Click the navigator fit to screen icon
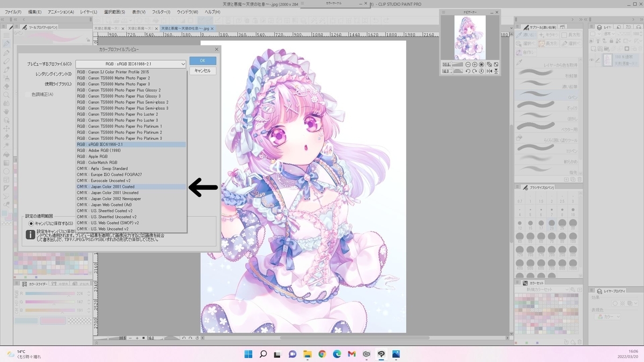Image resolution: width=644 pixels, height=362 pixels. pyautogui.click(x=496, y=64)
